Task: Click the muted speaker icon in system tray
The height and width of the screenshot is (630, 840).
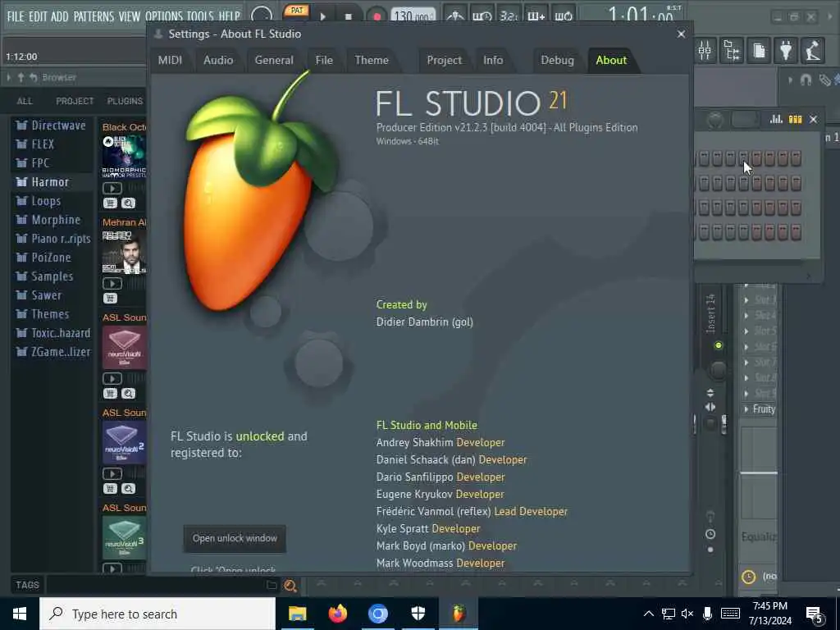Action: click(x=687, y=614)
